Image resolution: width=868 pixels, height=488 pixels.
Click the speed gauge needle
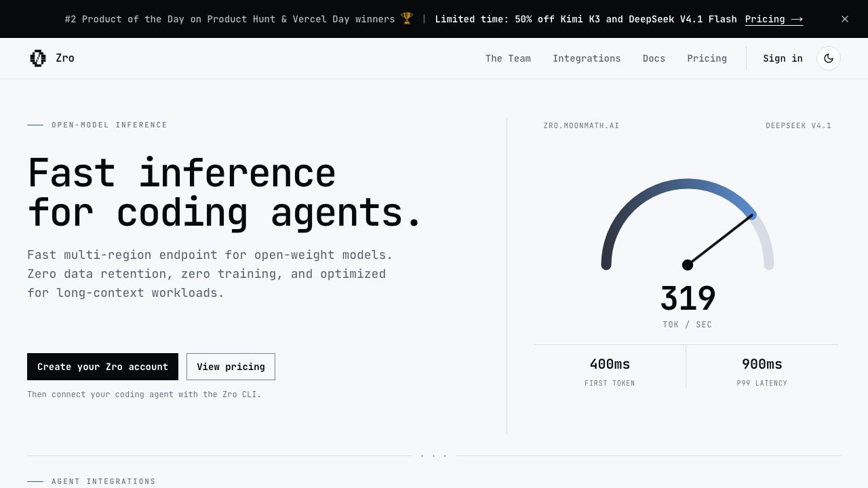tap(720, 240)
